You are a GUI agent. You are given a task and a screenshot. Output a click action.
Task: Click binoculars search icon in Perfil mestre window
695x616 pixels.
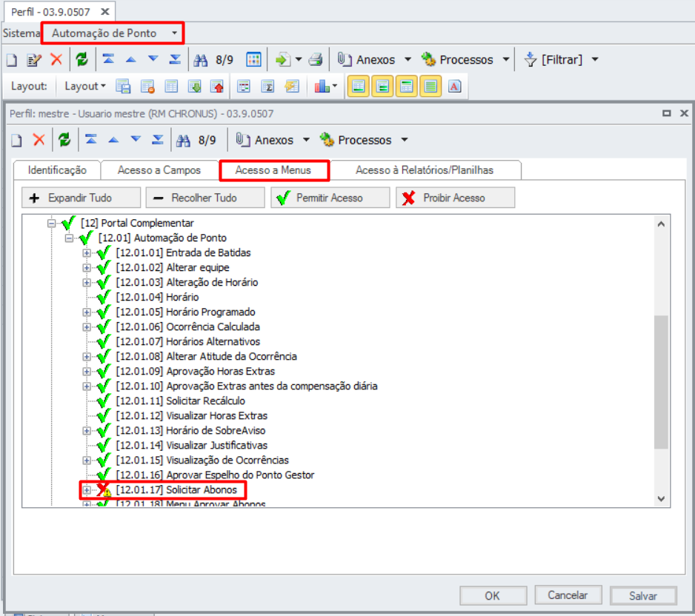point(184,141)
